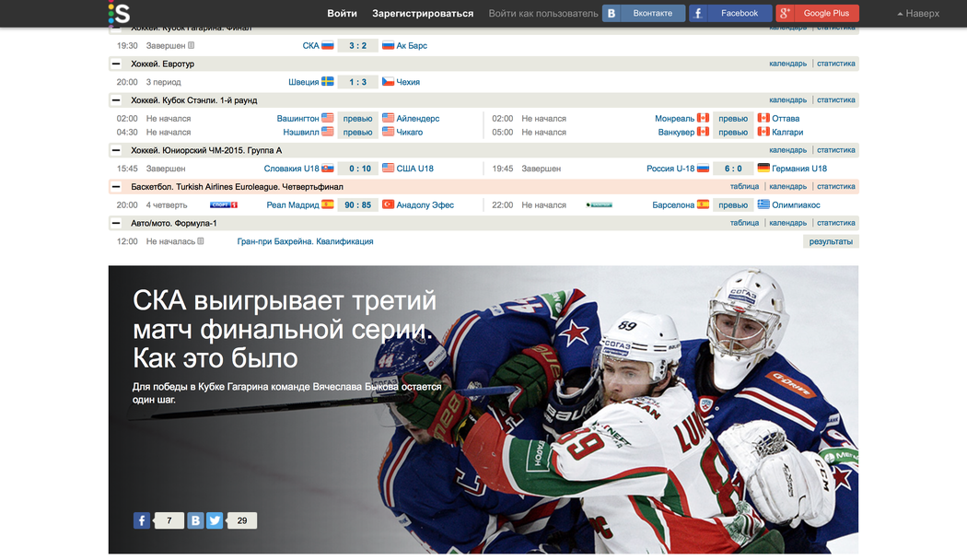The width and height of the screenshot is (967, 560).
Task: Share article via Twitter icon
Action: (215, 520)
